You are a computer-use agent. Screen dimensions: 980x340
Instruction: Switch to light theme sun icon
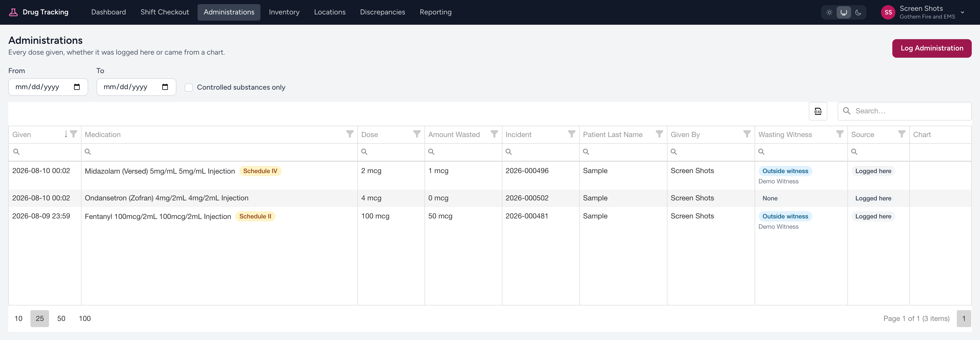pyautogui.click(x=829, y=12)
